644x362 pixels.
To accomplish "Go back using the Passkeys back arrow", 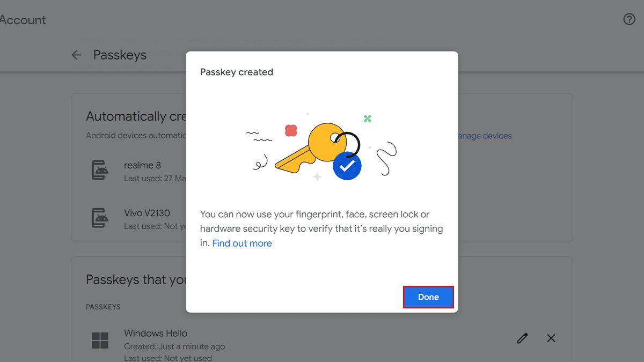I will [77, 55].
